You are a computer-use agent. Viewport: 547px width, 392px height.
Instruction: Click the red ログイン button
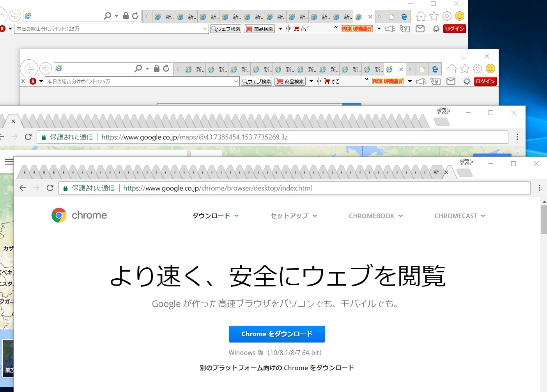(454, 28)
